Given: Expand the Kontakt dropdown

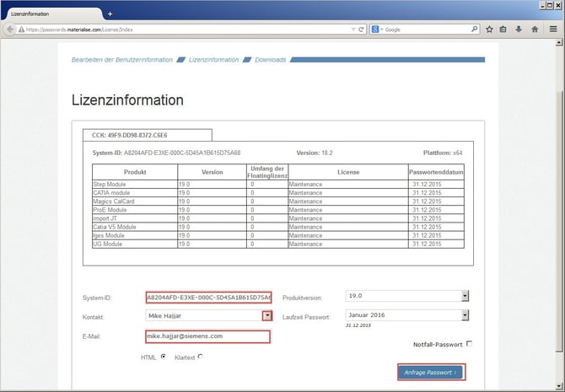Looking at the screenshot, I should (x=266, y=315).
